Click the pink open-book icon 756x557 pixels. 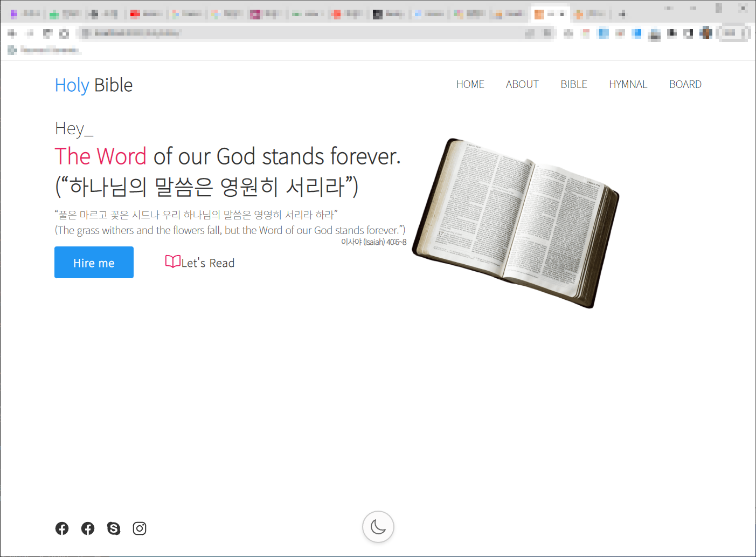[x=172, y=262]
